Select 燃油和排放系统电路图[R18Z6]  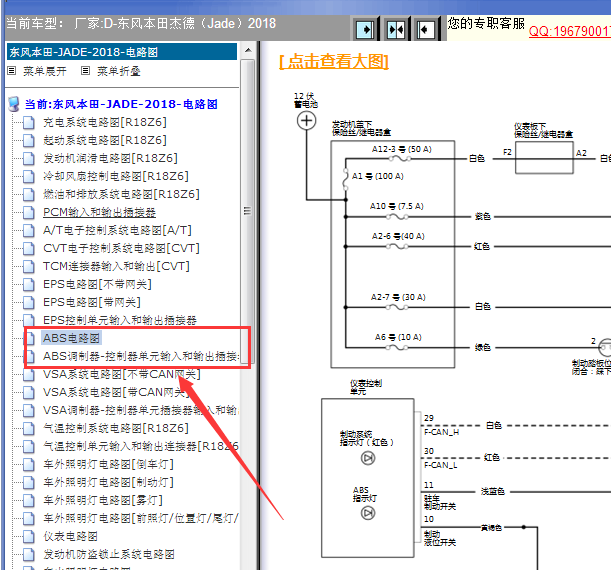pyautogui.click(x=121, y=194)
